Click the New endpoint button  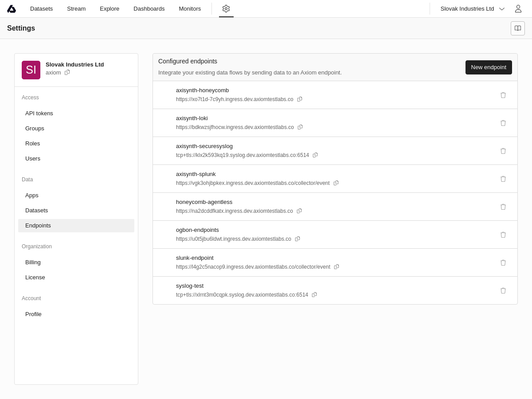489,67
